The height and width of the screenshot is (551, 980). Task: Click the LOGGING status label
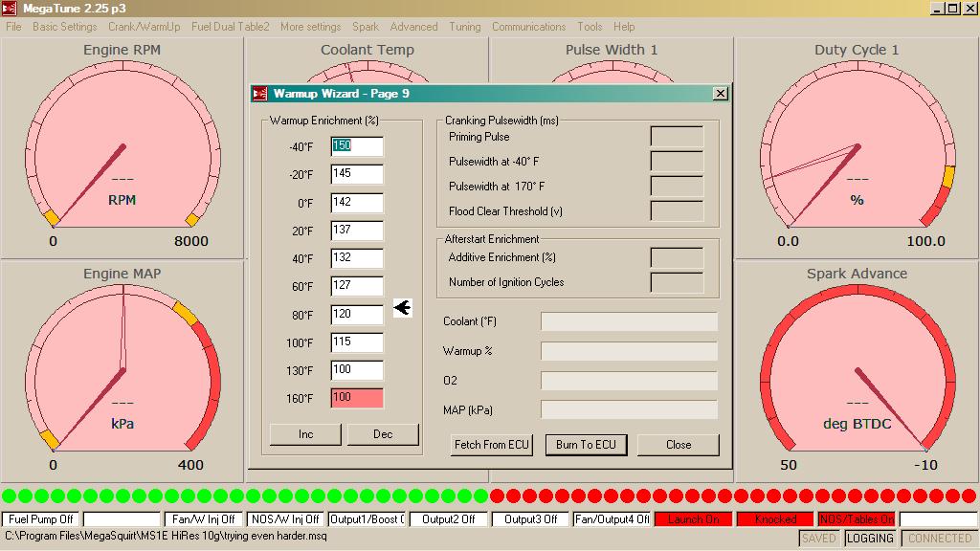(x=870, y=538)
